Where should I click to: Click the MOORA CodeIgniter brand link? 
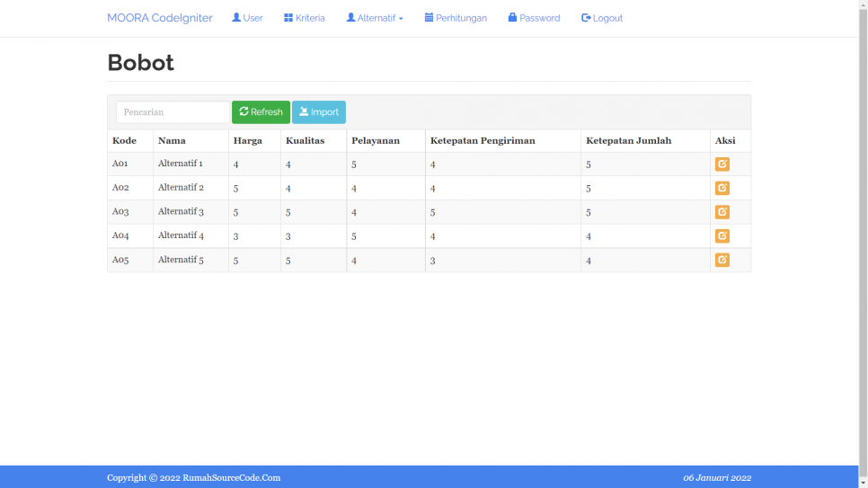(x=159, y=18)
